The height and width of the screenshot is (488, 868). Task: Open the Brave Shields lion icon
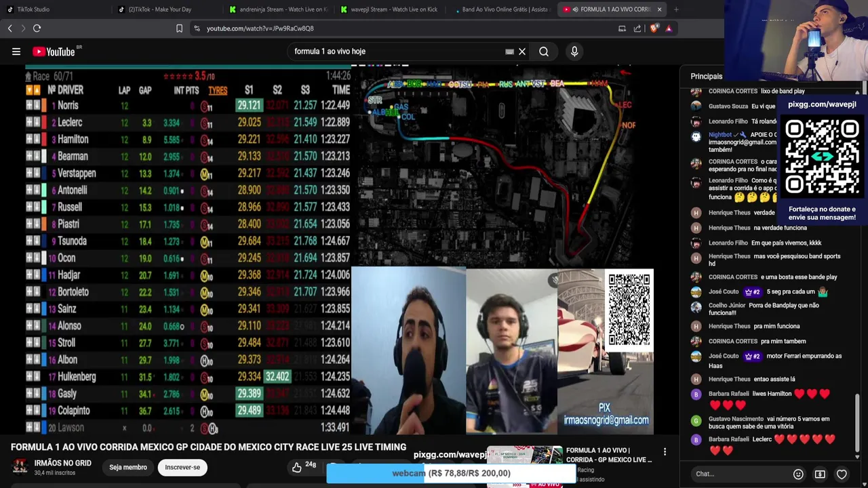[x=654, y=28]
